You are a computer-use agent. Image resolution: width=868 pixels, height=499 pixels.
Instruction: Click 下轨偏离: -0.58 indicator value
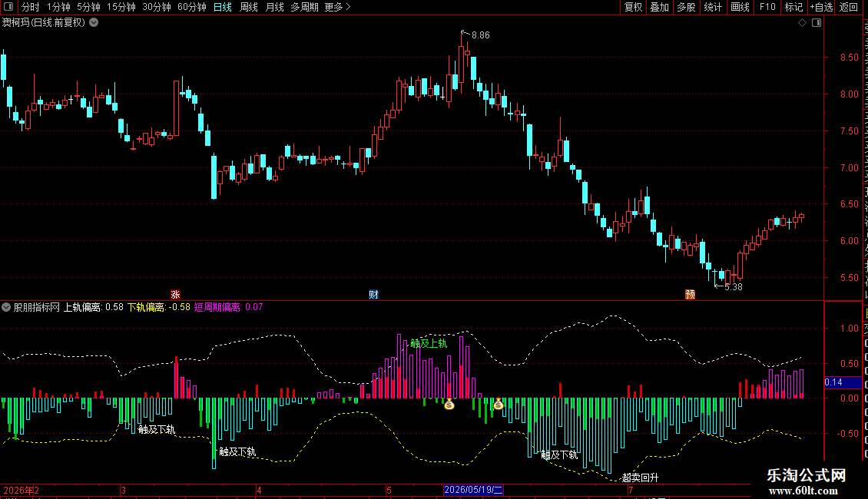click(x=159, y=307)
